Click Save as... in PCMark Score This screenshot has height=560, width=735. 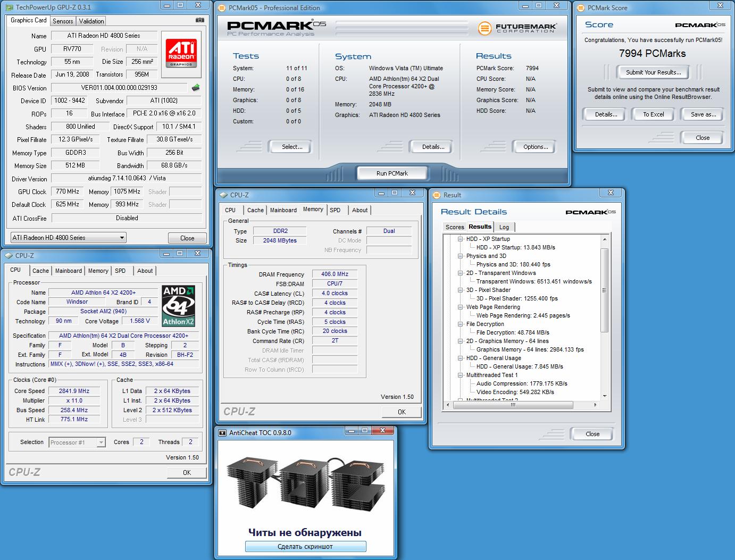click(x=703, y=114)
